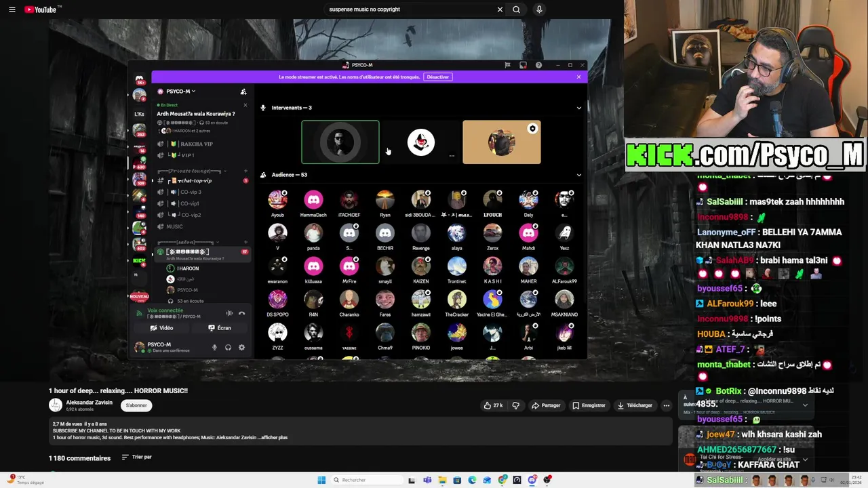Click audience member Charanko's avatar
Image resolution: width=868 pixels, height=488 pixels.
click(x=349, y=299)
